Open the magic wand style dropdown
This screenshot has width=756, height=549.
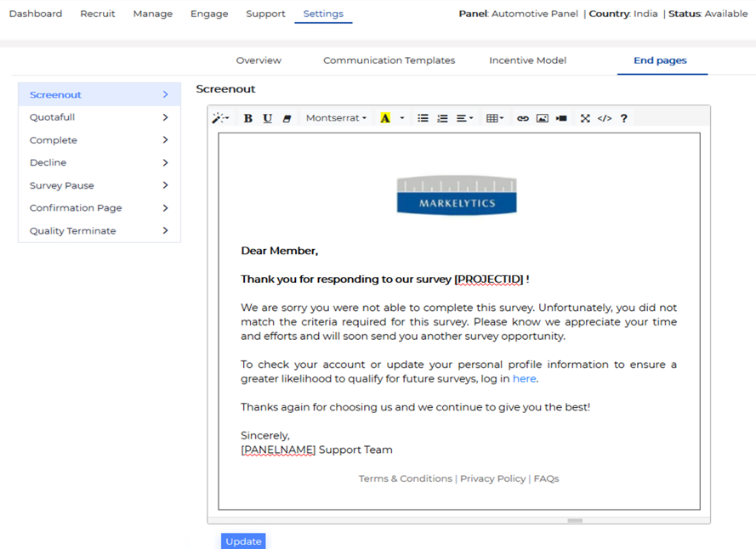[220, 119]
